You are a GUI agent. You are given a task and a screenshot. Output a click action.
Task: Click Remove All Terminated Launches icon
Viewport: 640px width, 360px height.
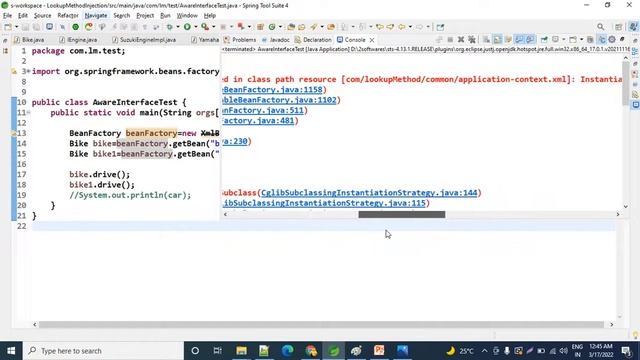tap(472, 40)
